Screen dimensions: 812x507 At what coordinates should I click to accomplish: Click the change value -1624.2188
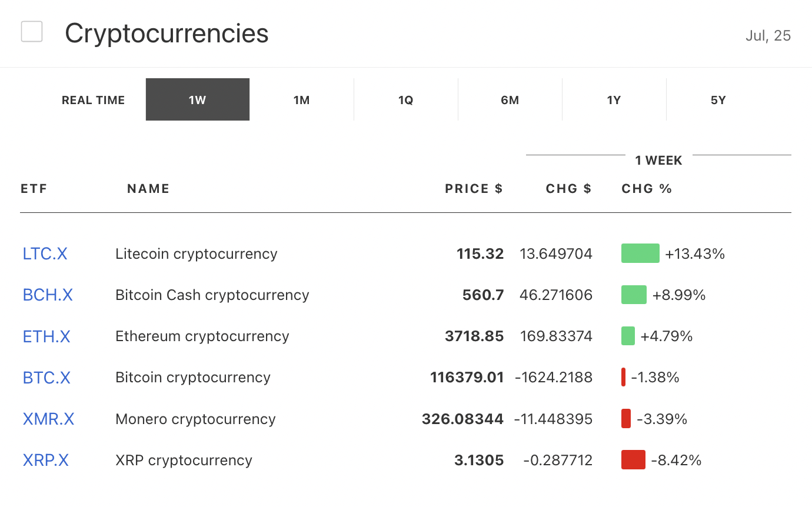click(554, 378)
